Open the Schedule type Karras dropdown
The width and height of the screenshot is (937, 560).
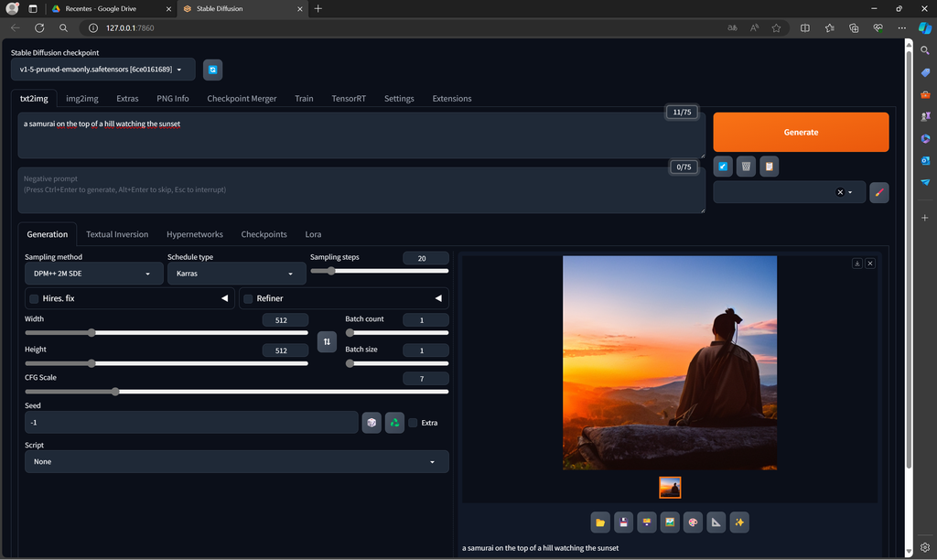[237, 274]
